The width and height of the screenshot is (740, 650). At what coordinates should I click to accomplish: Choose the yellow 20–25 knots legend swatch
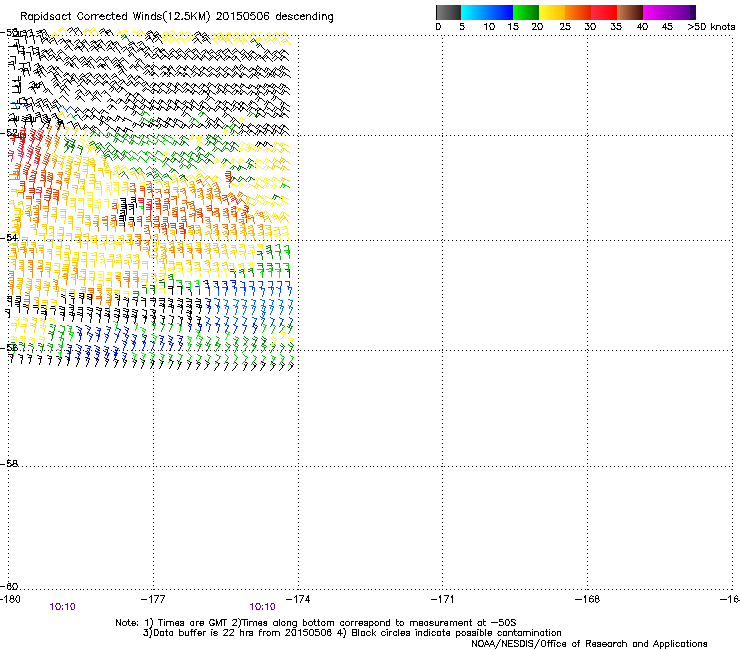point(552,12)
